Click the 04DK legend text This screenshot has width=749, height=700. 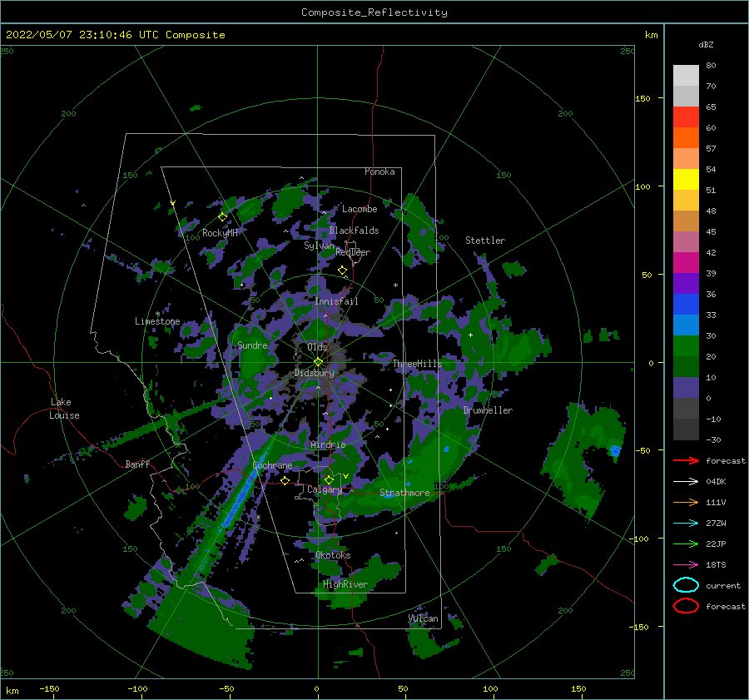click(x=716, y=482)
